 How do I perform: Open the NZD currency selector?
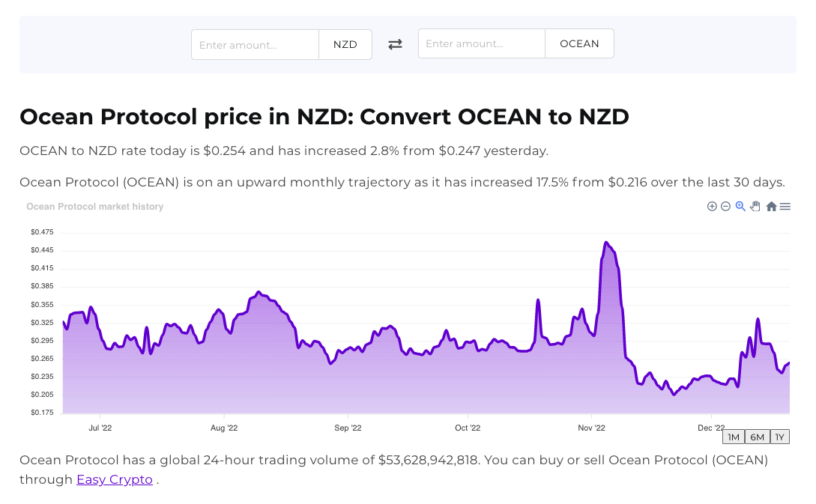point(345,44)
